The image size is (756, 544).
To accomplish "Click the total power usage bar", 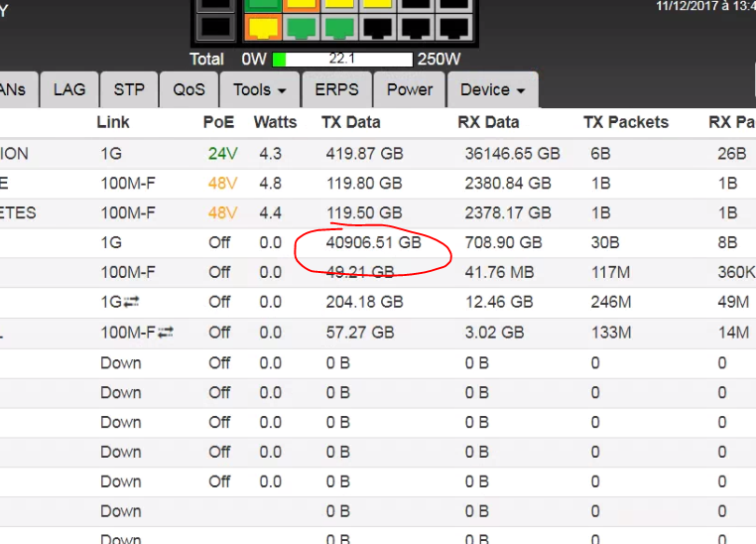I will [x=342, y=60].
